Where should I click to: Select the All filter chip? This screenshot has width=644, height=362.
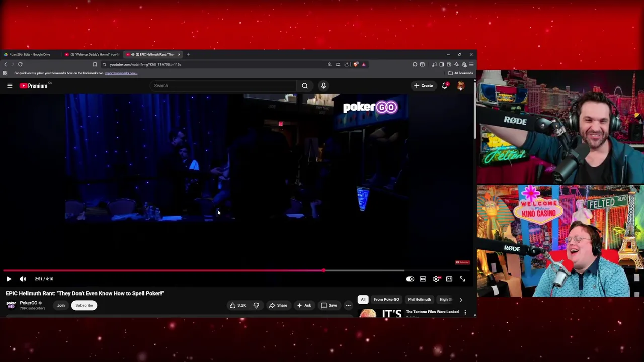pos(363,299)
